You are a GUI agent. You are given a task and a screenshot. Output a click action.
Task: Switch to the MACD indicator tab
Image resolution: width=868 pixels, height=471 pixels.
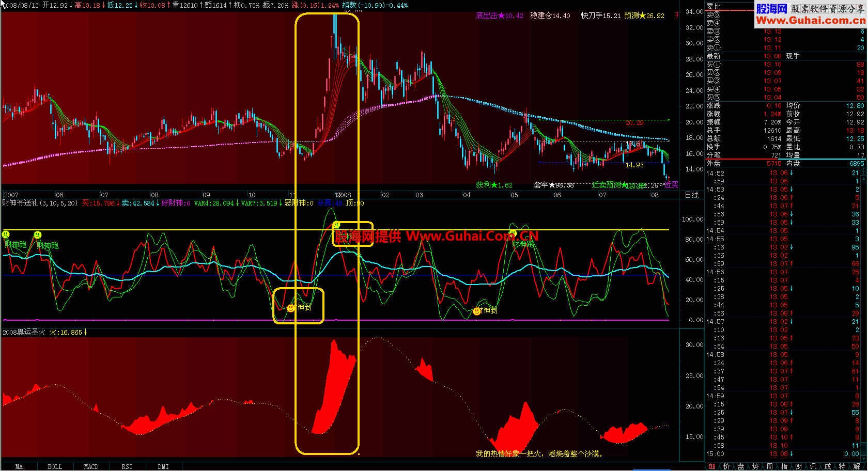coord(91,466)
